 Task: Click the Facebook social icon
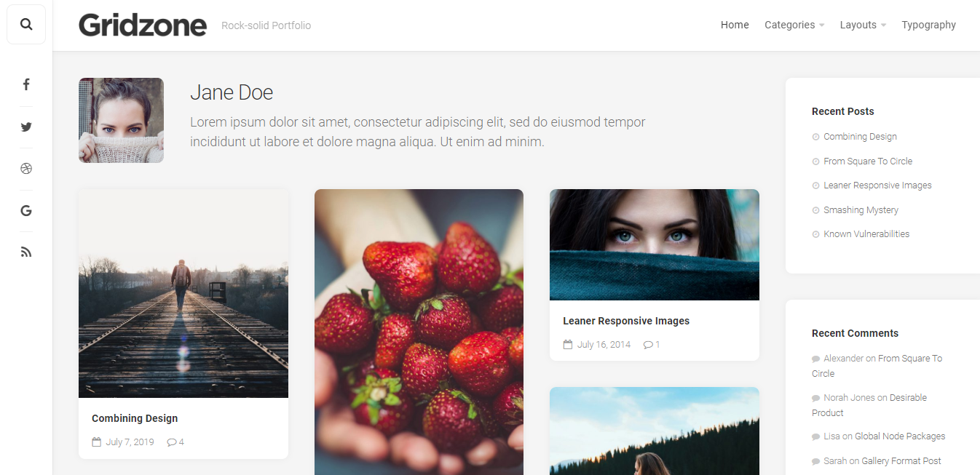pos(26,84)
